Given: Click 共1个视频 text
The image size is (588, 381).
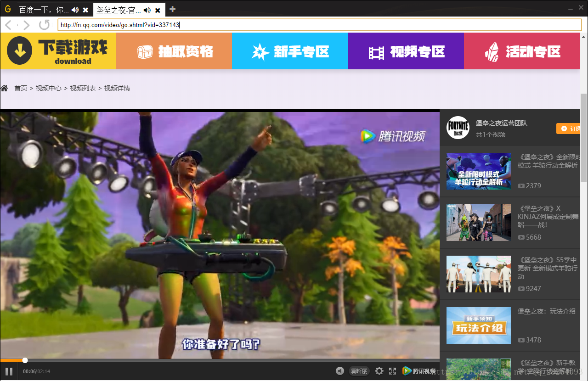Looking at the screenshot, I should [x=490, y=134].
